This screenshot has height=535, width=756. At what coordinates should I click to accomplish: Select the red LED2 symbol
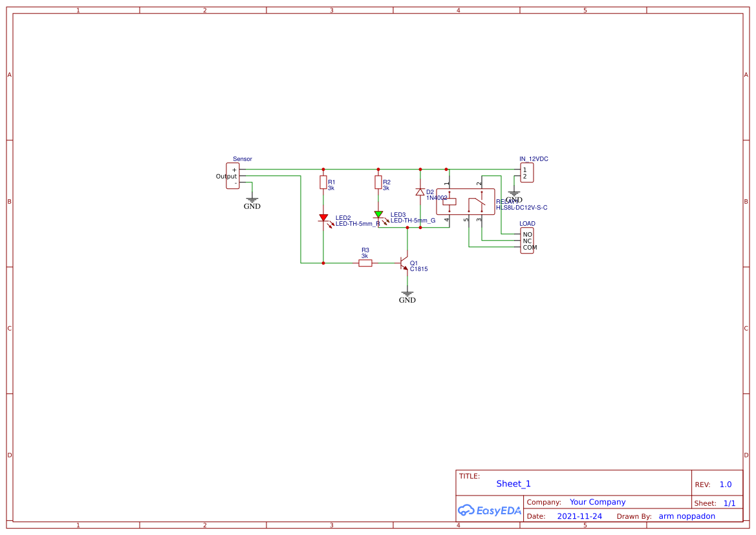point(325,220)
